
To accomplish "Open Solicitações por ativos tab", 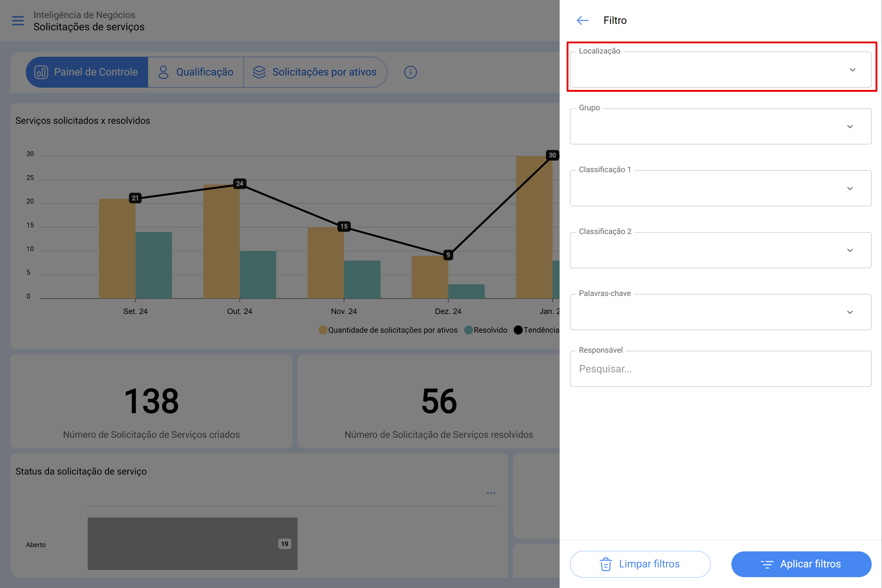I will pyautogui.click(x=315, y=72).
